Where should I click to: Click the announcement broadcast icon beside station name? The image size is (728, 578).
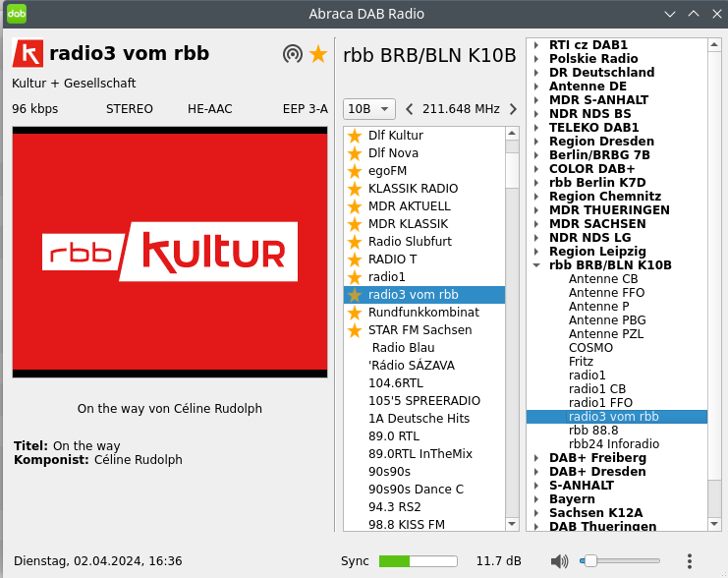[x=292, y=54]
